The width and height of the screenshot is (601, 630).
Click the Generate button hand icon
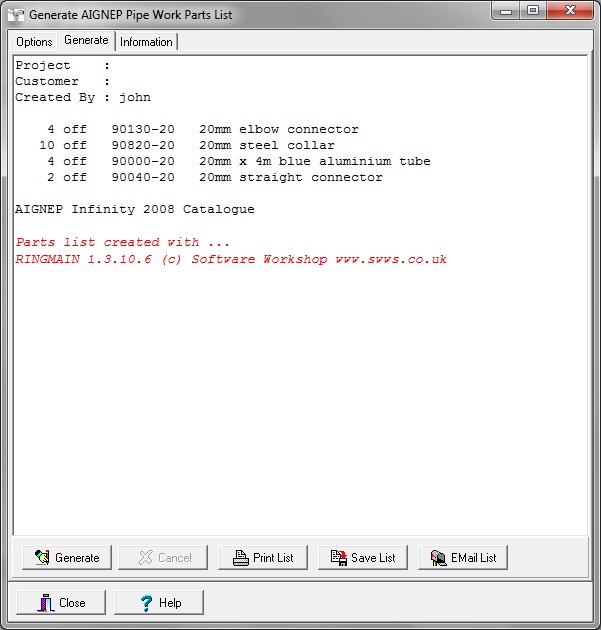click(42, 557)
